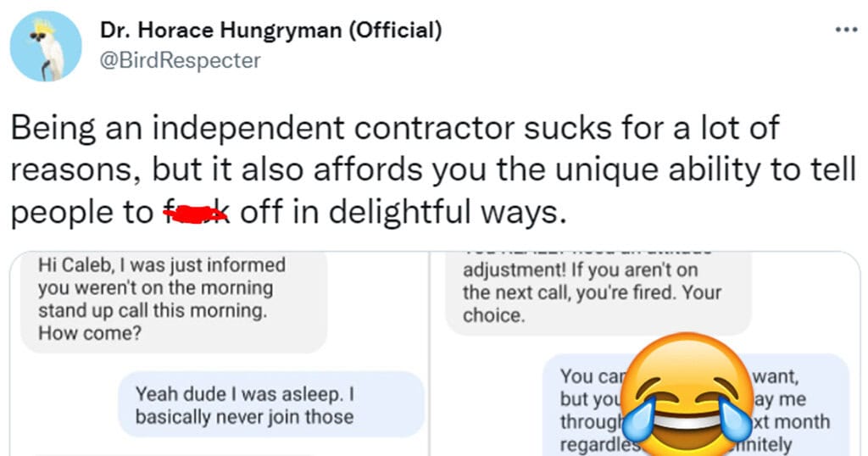Click the 'Yeah dude I was asleep' reply bubble
Screen dimensions: 868x456
click(x=271, y=404)
